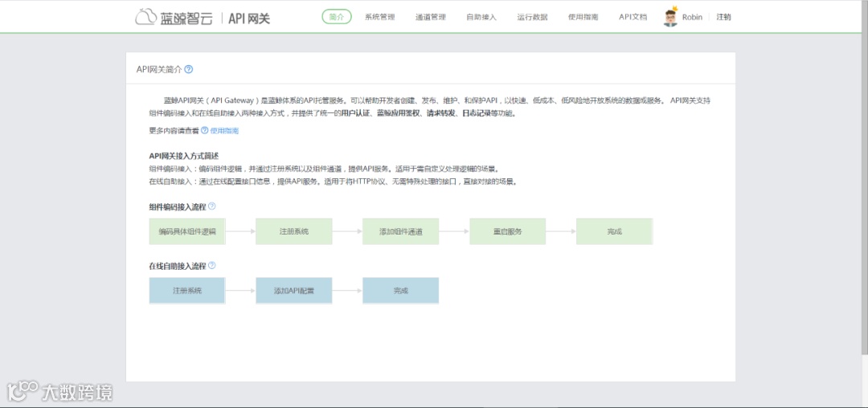Viewport: 868px width, 408px height.
Task: Click the green 注册系统 flow step
Action: (294, 231)
